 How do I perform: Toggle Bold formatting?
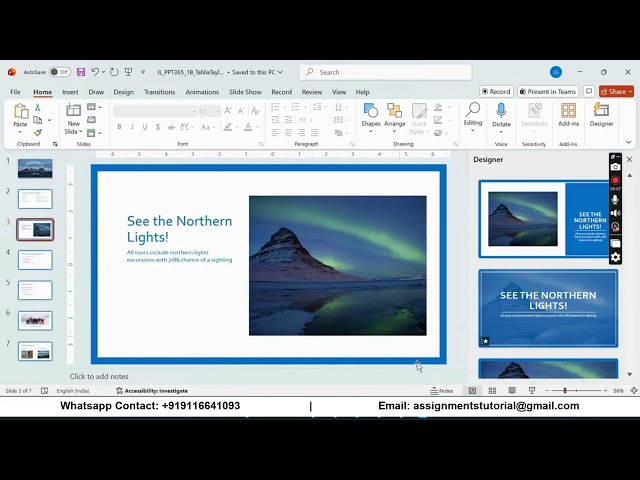coord(119,127)
